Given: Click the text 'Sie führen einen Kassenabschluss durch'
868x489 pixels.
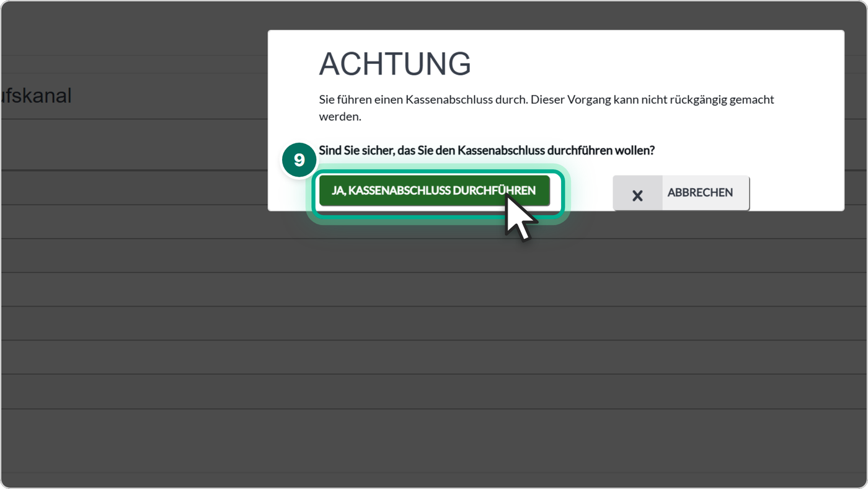Looking at the screenshot, I should [x=422, y=99].
